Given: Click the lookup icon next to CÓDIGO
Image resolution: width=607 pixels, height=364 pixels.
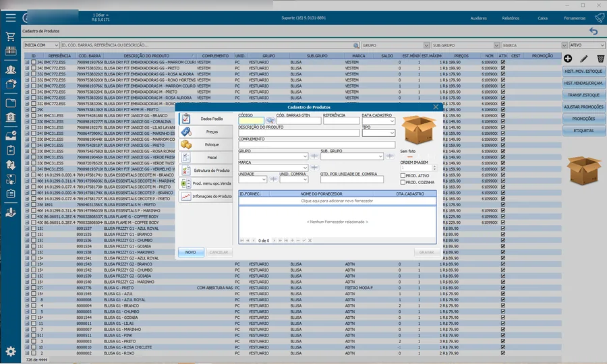Looking at the screenshot, I should point(270,121).
